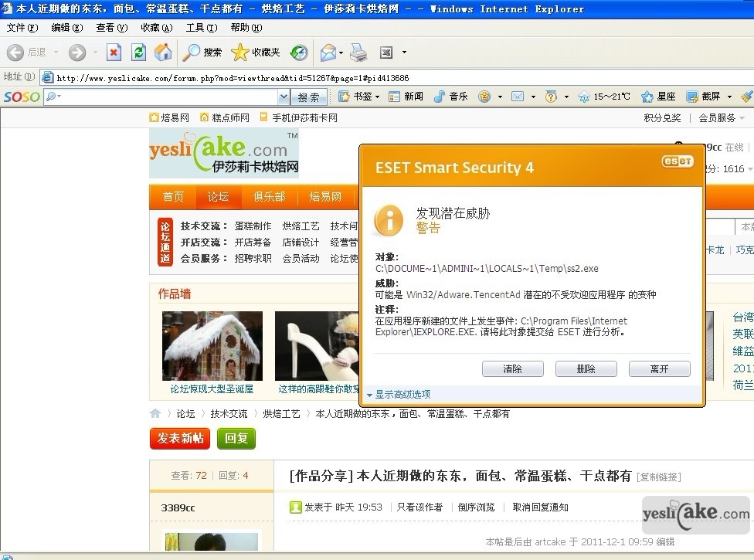Click 清除 button in ESET alert
This screenshot has height=560, width=754.
pyautogui.click(x=513, y=368)
